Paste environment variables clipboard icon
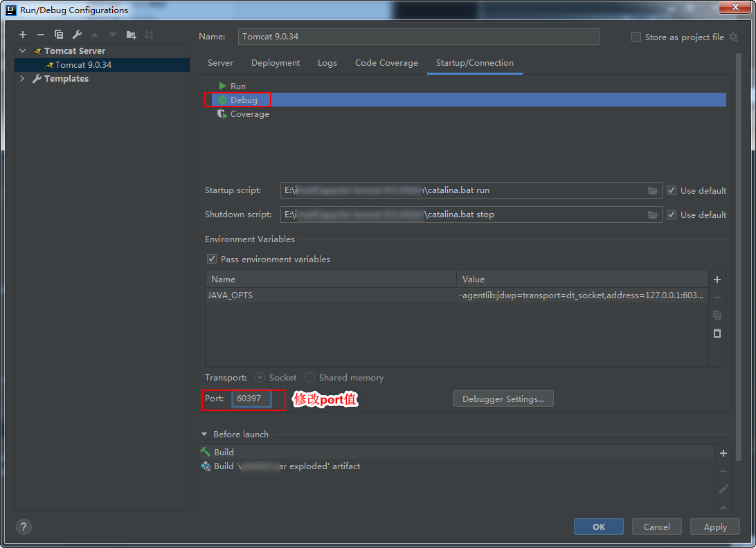The width and height of the screenshot is (756, 548). pos(717,333)
